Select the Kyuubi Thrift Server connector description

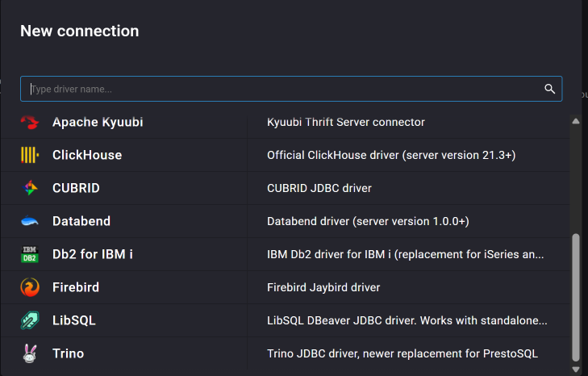pyautogui.click(x=345, y=123)
